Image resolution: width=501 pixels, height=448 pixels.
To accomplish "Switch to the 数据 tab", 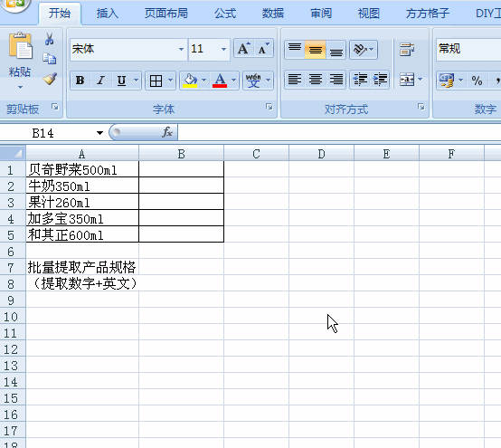I will pyautogui.click(x=273, y=14).
